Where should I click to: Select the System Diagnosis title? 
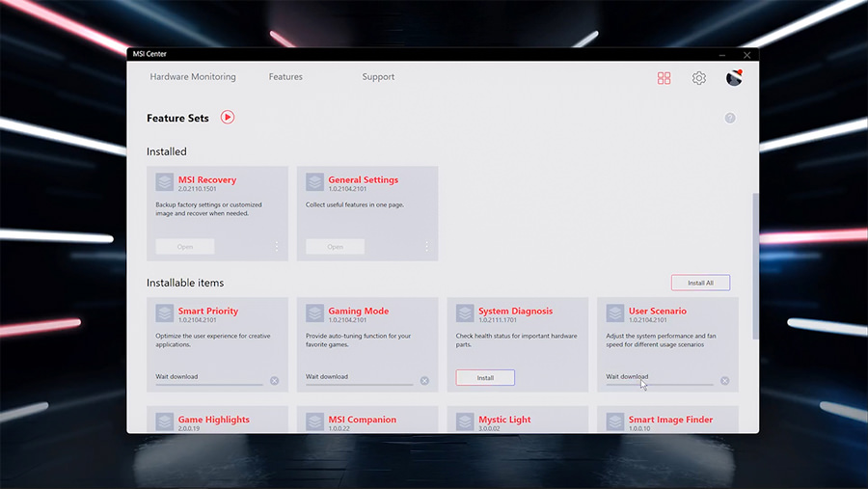(515, 311)
